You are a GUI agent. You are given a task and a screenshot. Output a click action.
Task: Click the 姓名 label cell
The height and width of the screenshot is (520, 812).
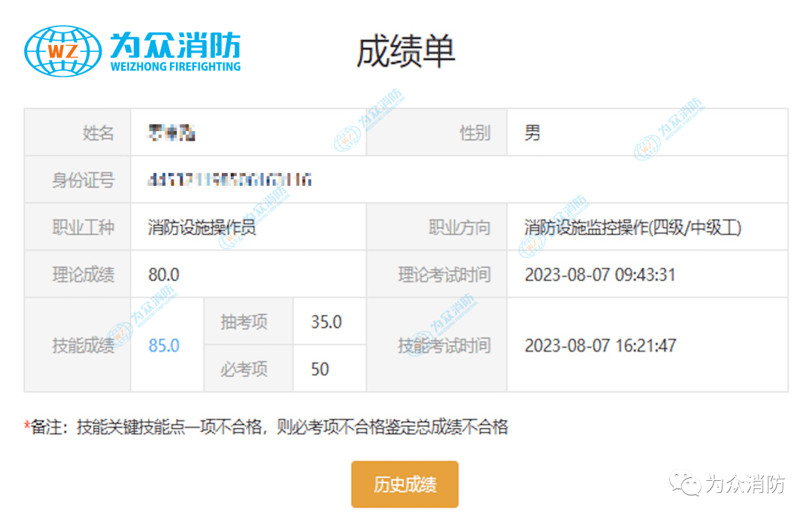pos(77,132)
